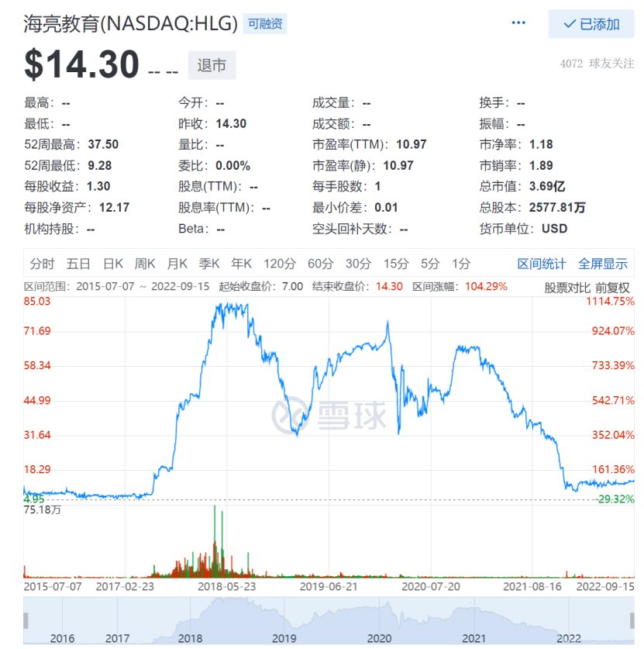The height and width of the screenshot is (649, 644).
Task: Select the 1分 one-minute interval
Action: [461, 264]
